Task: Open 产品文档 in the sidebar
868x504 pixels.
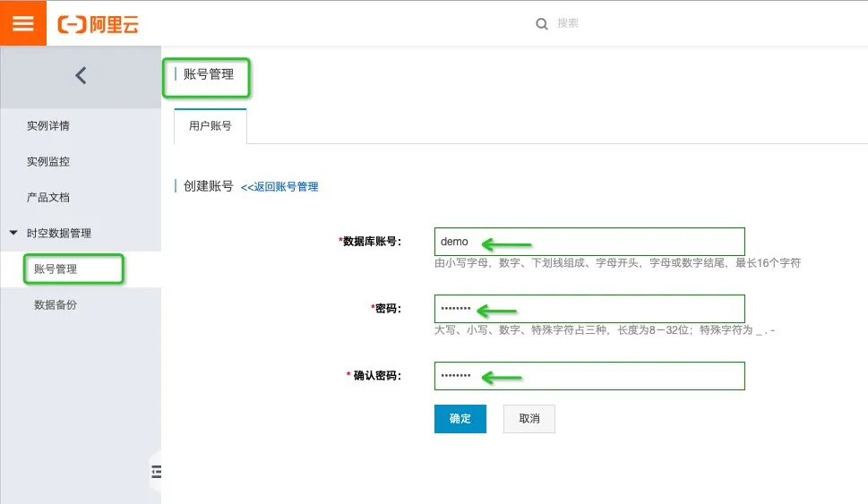Action: pos(48,198)
